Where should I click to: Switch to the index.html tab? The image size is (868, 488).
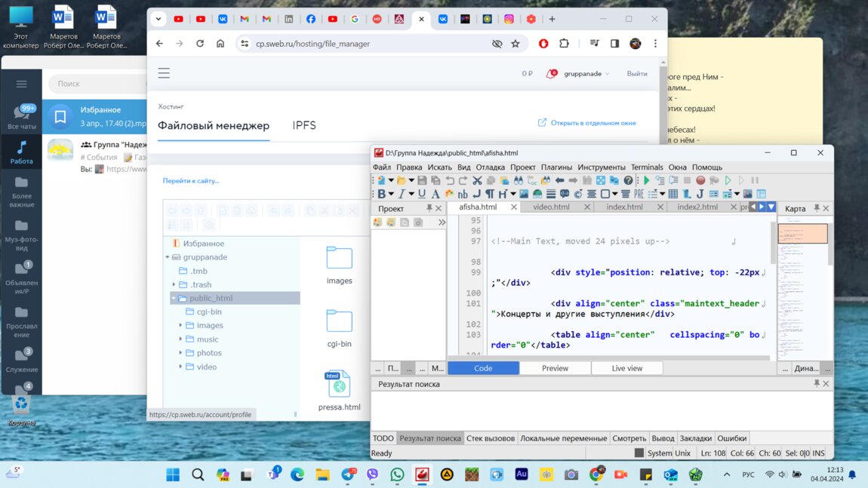pos(624,207)
